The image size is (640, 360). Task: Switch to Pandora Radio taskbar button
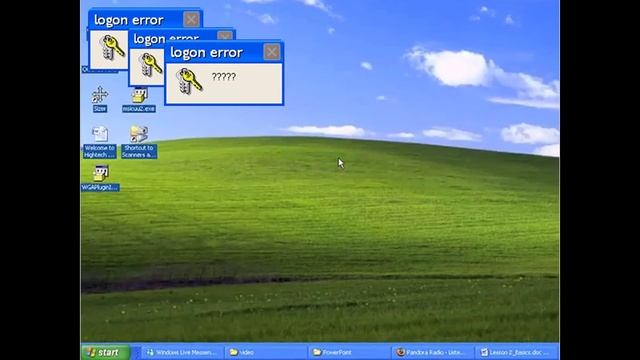433,352
